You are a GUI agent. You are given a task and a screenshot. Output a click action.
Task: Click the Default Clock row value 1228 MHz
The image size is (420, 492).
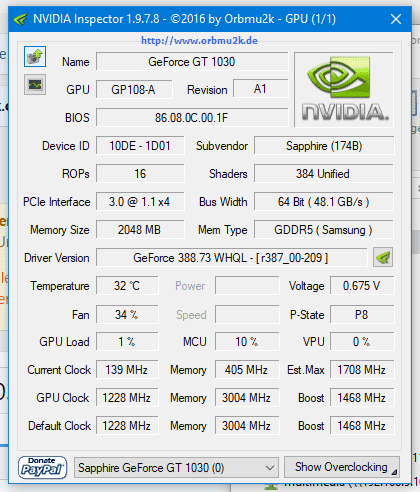pos(127,425)
